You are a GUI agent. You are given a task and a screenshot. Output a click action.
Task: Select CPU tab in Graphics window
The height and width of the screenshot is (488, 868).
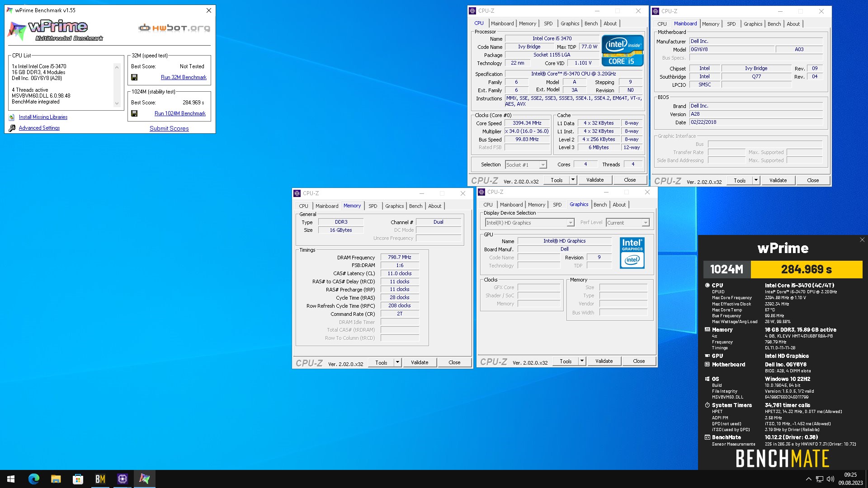(x=488, y=205)
